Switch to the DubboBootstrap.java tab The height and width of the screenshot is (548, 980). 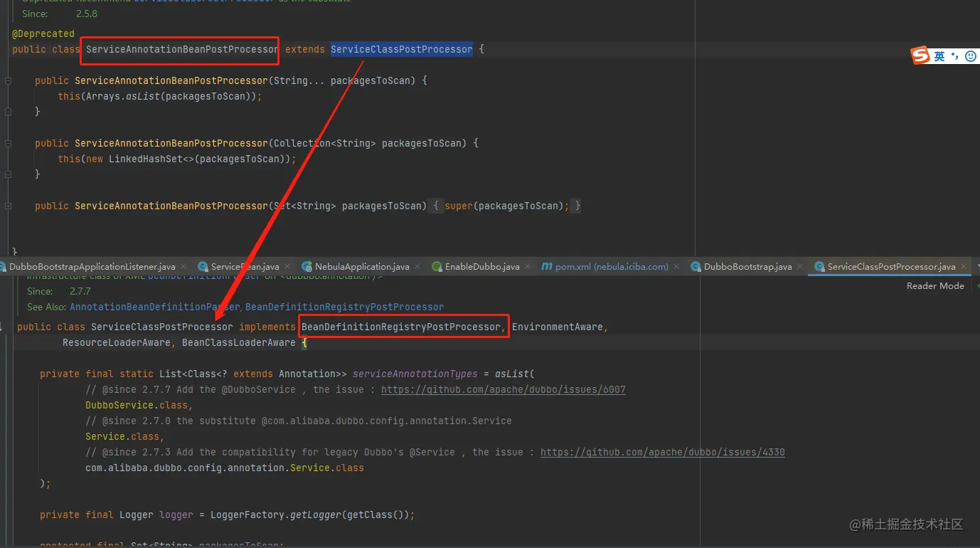[747, 267]
